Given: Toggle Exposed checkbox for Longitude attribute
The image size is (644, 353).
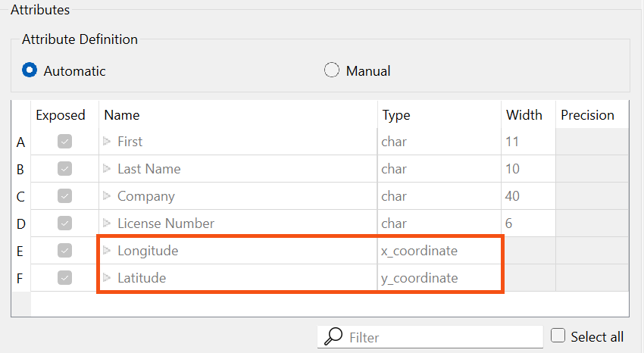Looking at the screenshot, I should click(x=65, y=251).
